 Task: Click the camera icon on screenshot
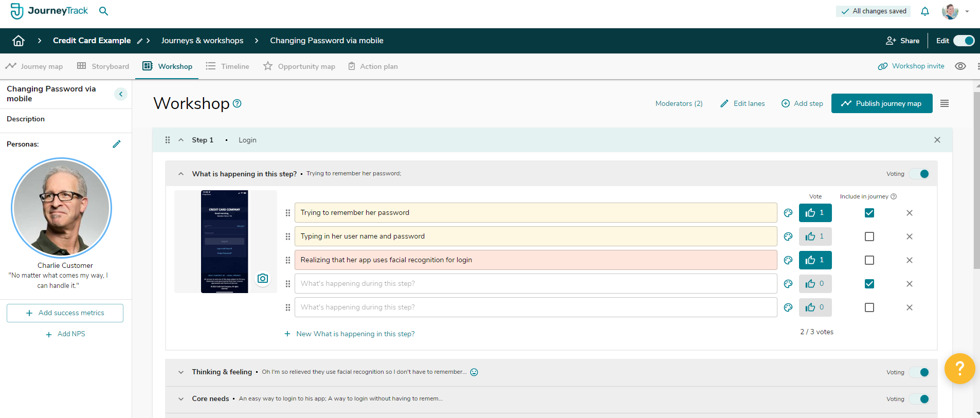coord(263,278)
